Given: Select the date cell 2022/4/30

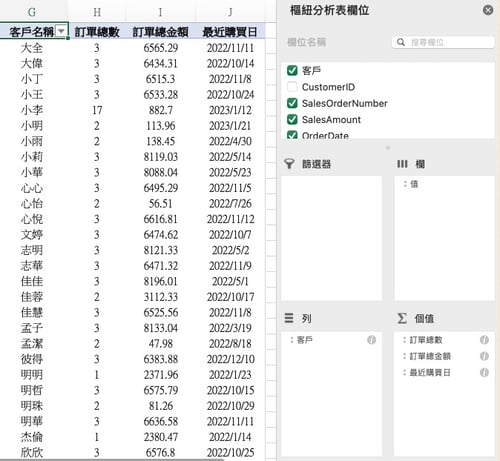Looking at the screenshot, I should click(x=230, y=141).
